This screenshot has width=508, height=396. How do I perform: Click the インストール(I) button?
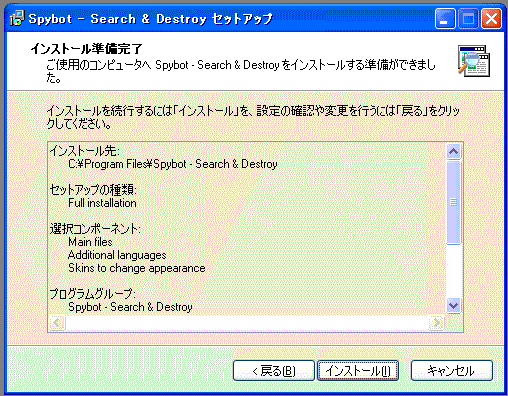click(x=358, y=370)
